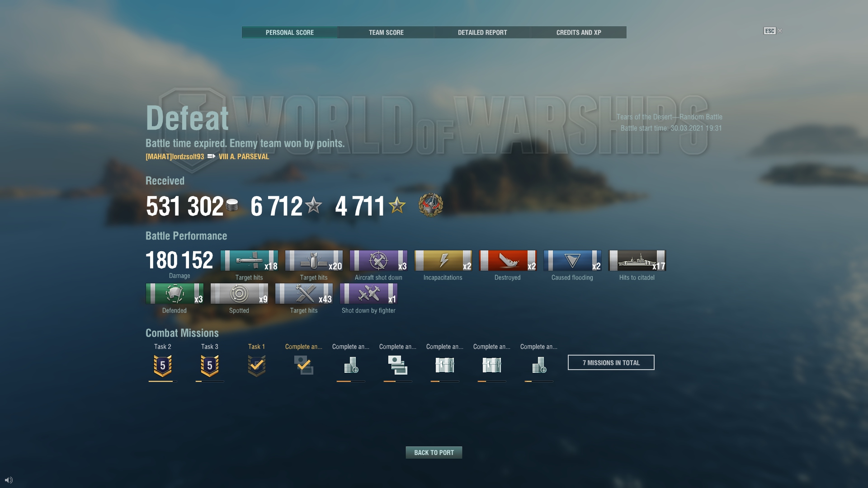The image size is (868, 488).
Task: Click the achievement medal next to XP
Action: (431, 205)
